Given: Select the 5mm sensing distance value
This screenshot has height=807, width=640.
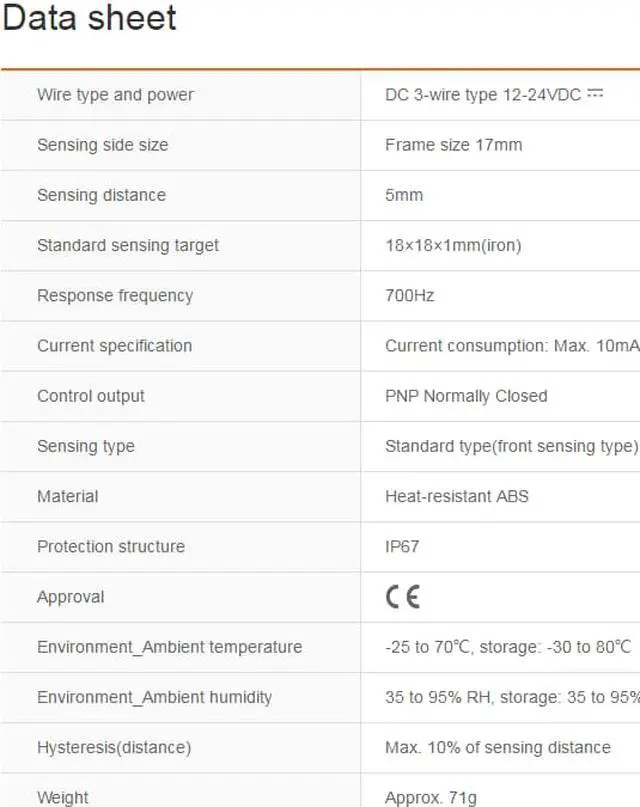Looking at the screenshot, I should pos(404,195).
